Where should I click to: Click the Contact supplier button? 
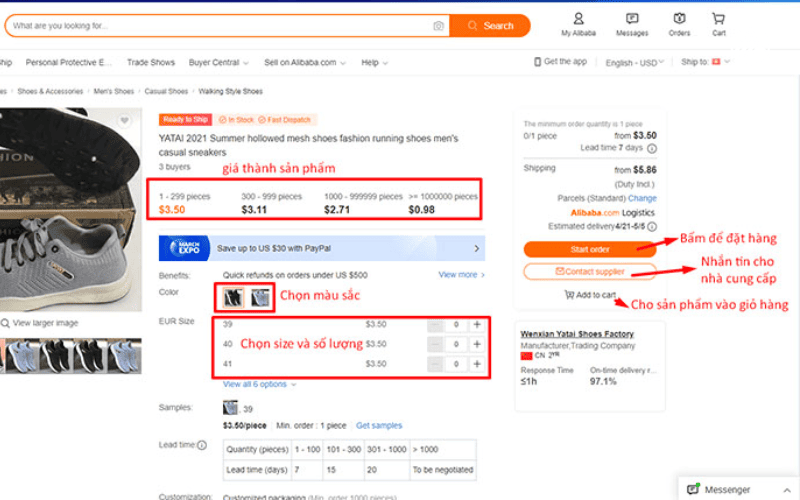[590, 271]
